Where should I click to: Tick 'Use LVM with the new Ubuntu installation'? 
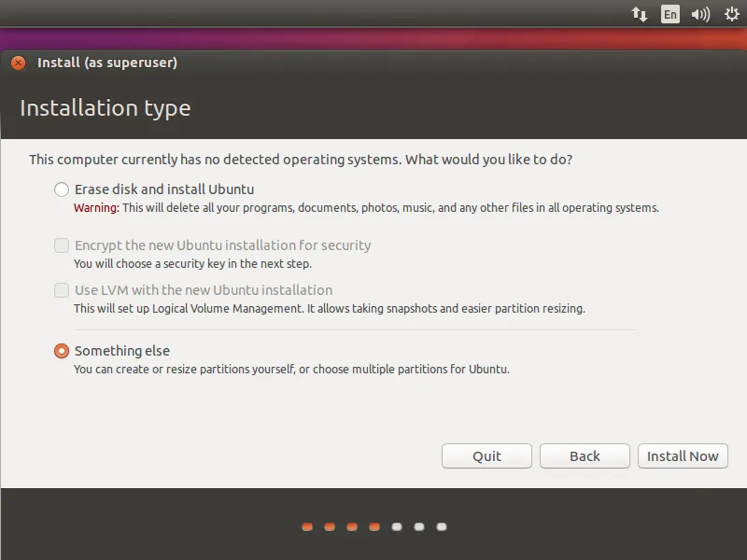pos(62,290)
